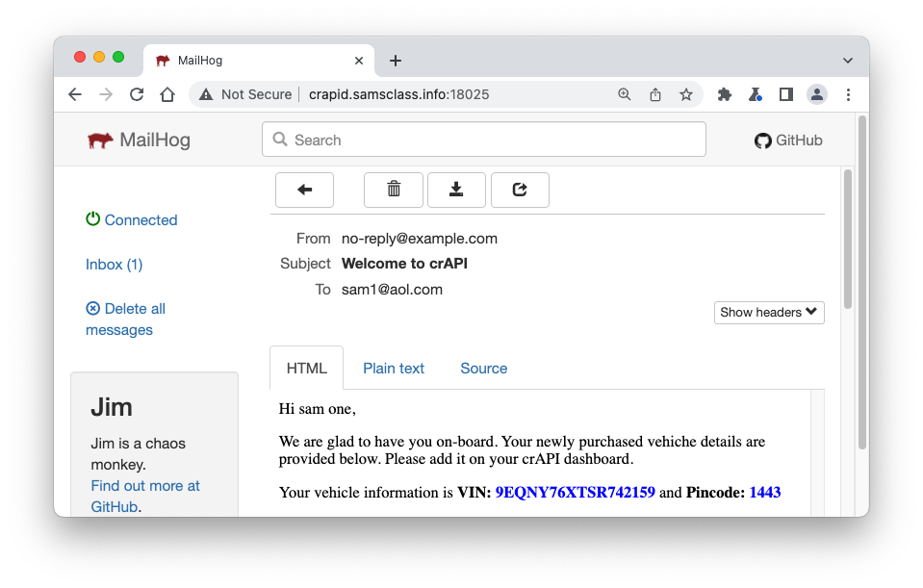Open the browser Extensions puzzle icon
The width and height of the screenshot is (923, 588).
coord(725,94)
